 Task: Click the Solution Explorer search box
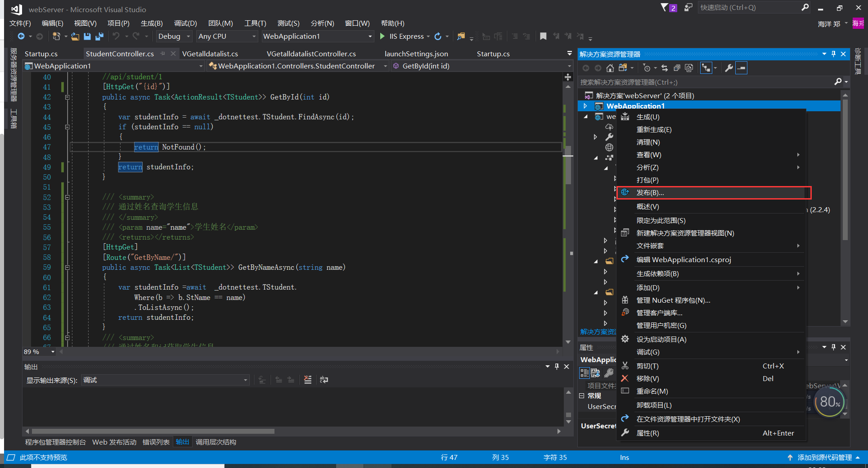click(705, 82)
